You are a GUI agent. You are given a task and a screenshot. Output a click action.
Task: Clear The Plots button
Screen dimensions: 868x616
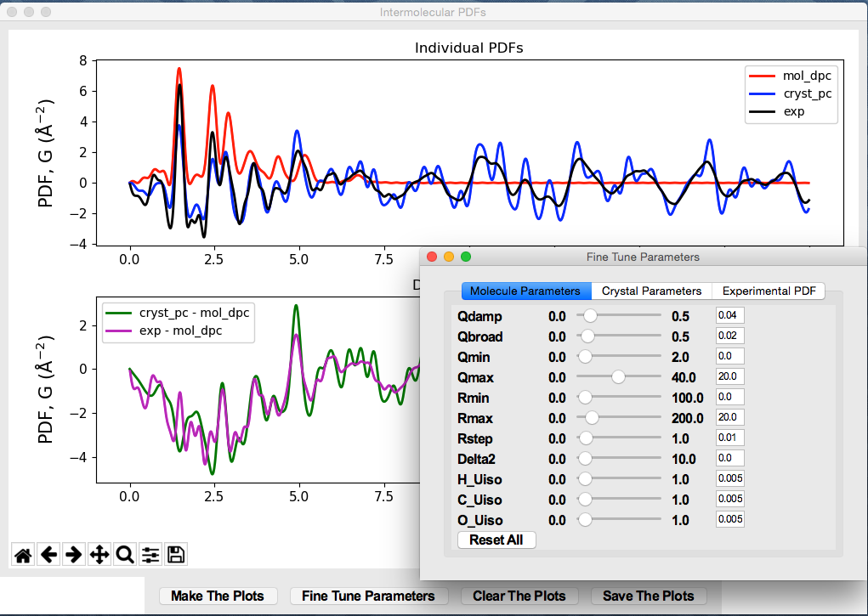[519, 596]
